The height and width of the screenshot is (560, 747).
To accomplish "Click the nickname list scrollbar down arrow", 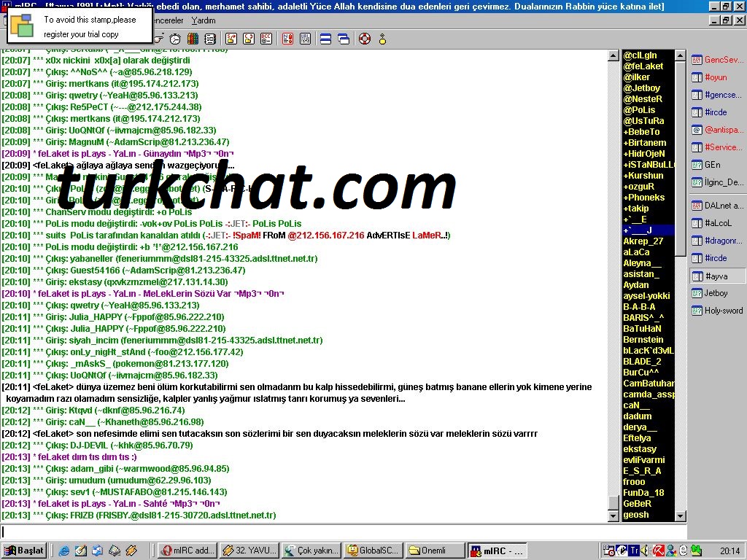I will coord(681,516).
